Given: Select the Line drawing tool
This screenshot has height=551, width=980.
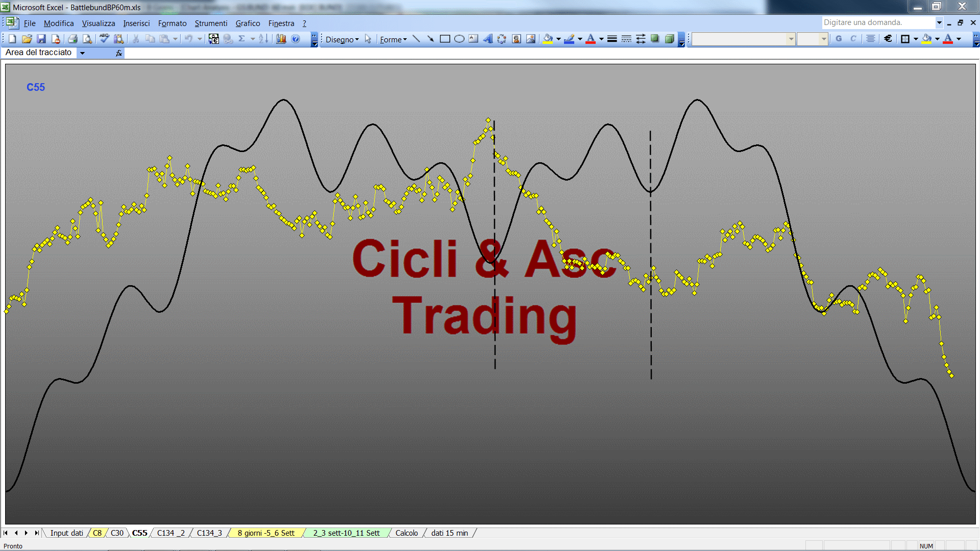Looking at the screenshot, I should (x=416, y=39).
